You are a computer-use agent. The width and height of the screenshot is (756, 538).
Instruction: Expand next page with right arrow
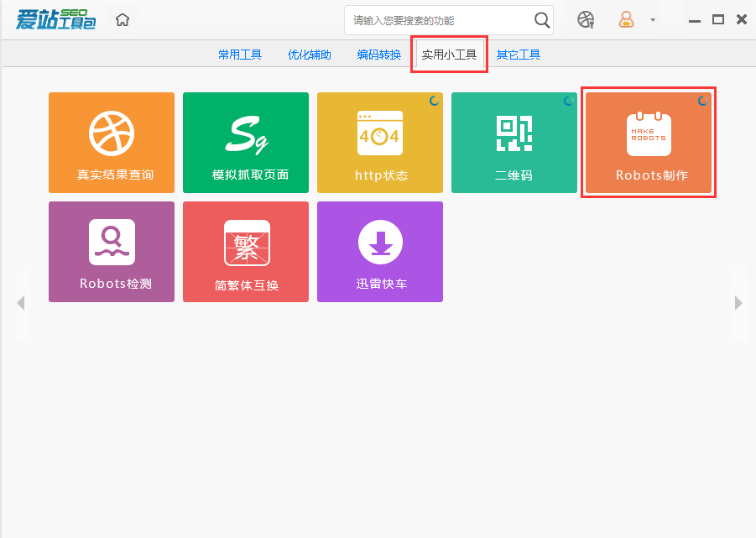pyautogui.click(x=738, y=303)
